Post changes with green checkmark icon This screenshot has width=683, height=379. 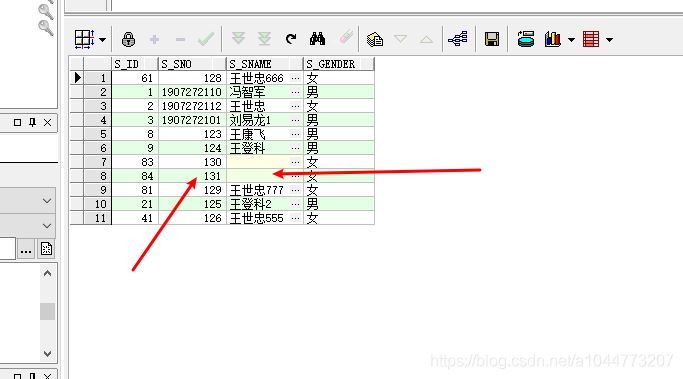pos(206,39)
